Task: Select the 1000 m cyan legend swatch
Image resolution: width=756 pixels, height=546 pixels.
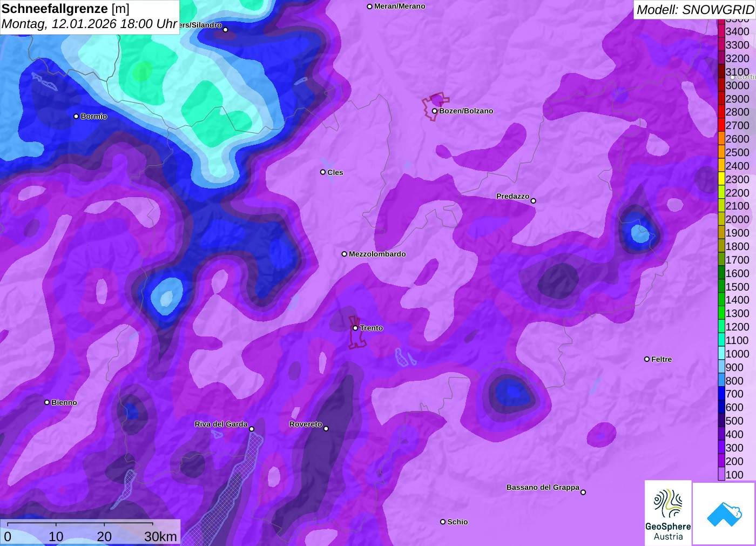Action: click(x=721, y=353)
